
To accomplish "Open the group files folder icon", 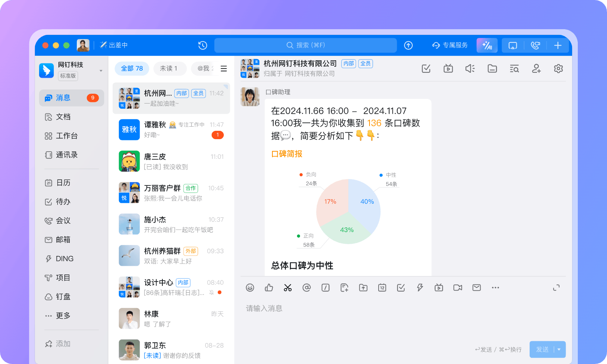I will click(x=492, y=69).
